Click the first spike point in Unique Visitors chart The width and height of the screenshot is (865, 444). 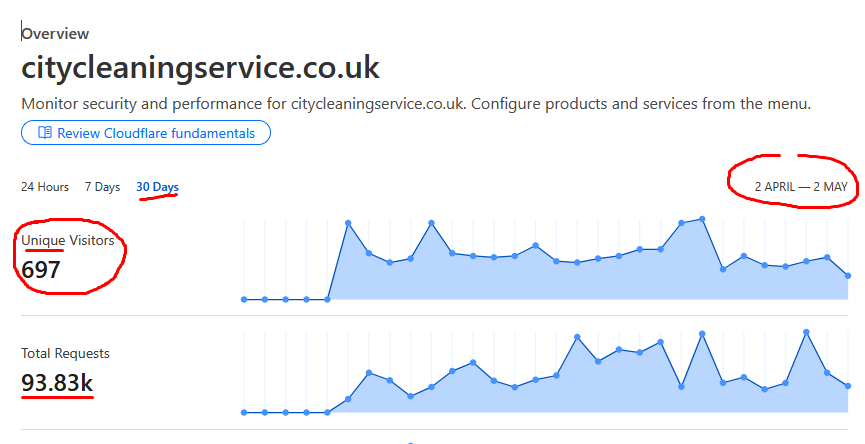click(348, 223)
